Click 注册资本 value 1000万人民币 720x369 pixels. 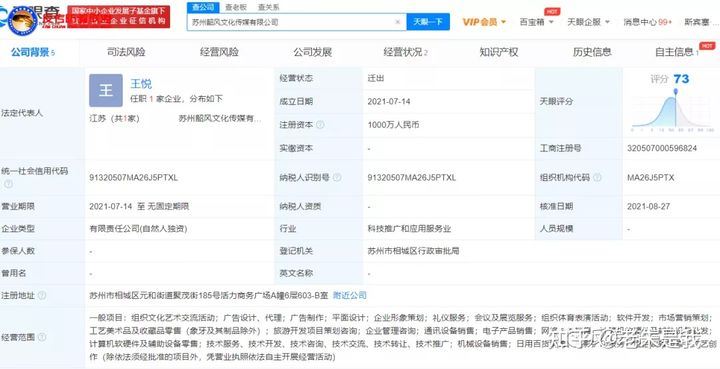click(x=394, y=125)
